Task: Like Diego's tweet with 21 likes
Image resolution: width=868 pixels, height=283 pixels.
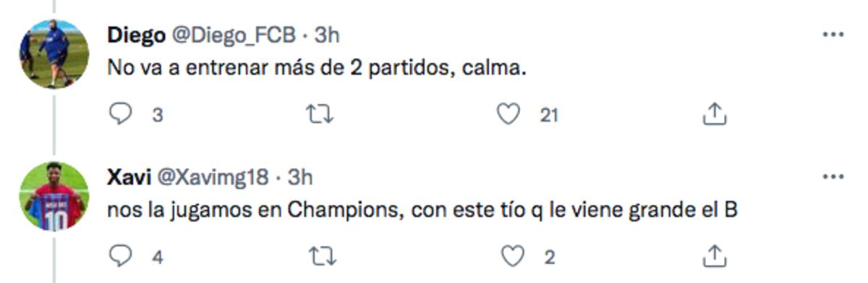Action: coord(509,114)
